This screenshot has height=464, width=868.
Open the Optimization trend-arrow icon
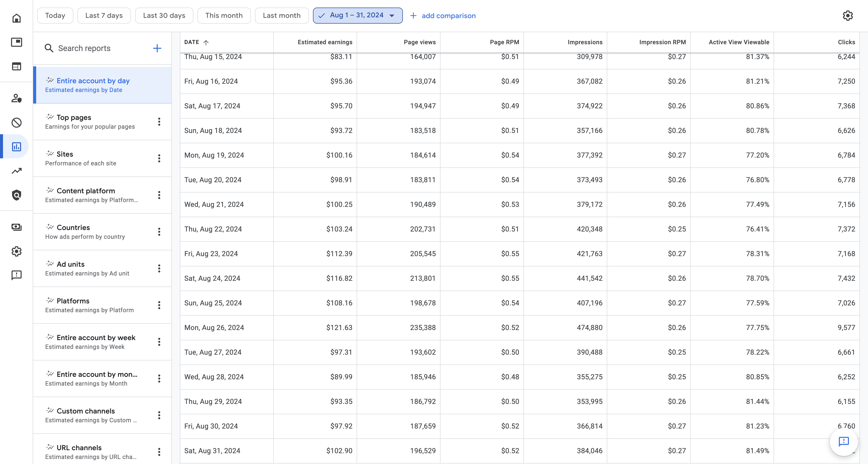16,171
